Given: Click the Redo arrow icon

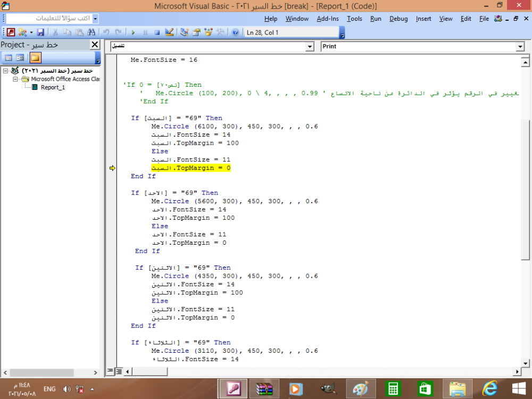Looking at the screenshot, I should (x=118, y=32).
